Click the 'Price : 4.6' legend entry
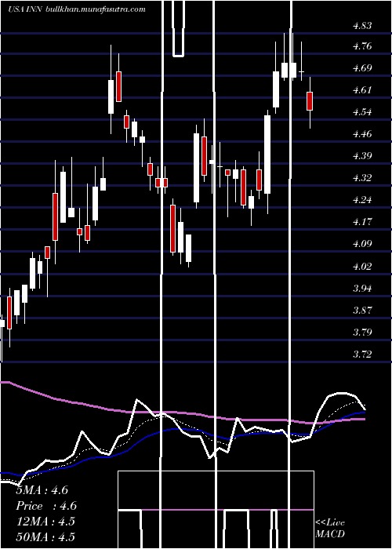This screenshot has width=392, height=549. click(46, 506)
